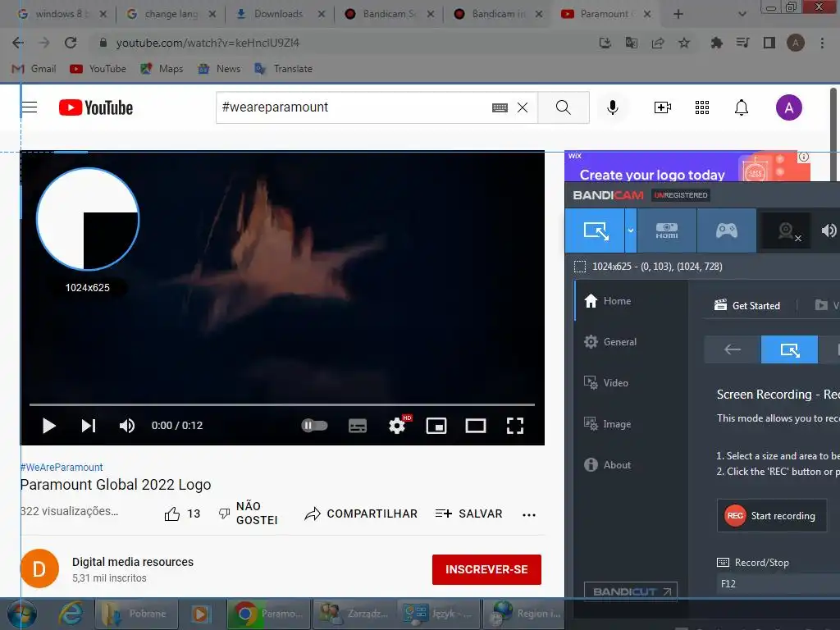Open the purple A account avatar
Screen dimensions: 840x630
[x=788, y=107]
